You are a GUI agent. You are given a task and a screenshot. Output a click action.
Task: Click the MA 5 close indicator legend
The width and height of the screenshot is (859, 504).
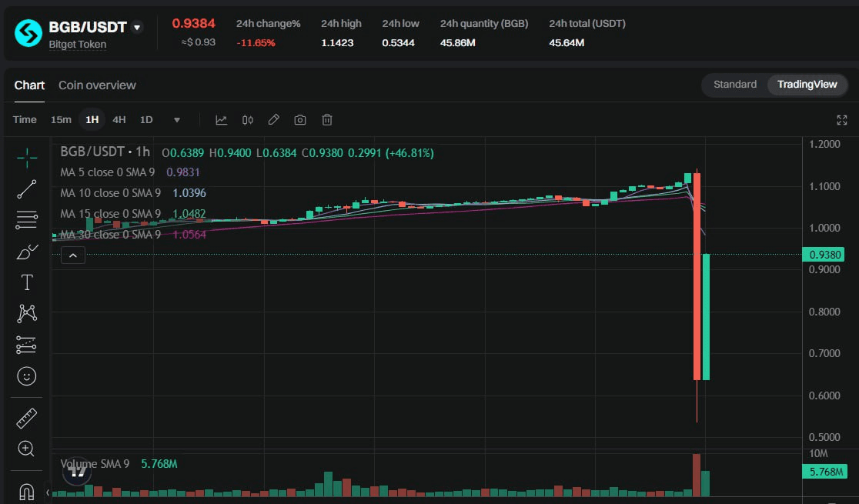[108, 172]
